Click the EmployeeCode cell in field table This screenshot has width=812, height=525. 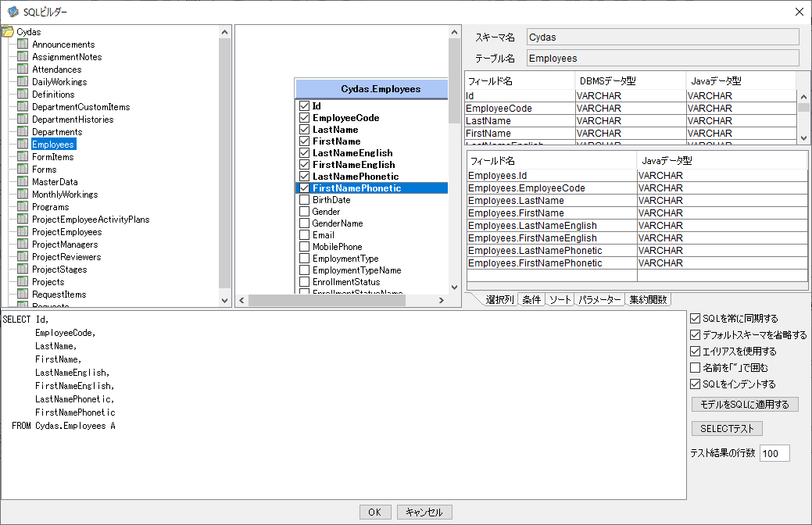tap(520, 109)
